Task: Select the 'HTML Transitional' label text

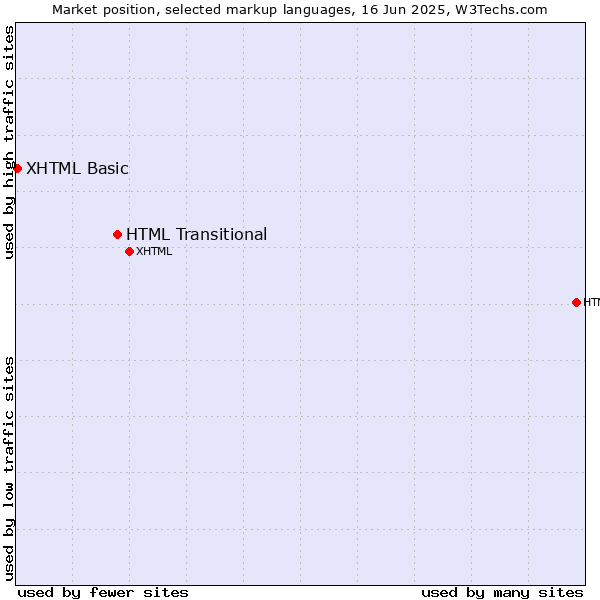Action: (196, 234)
